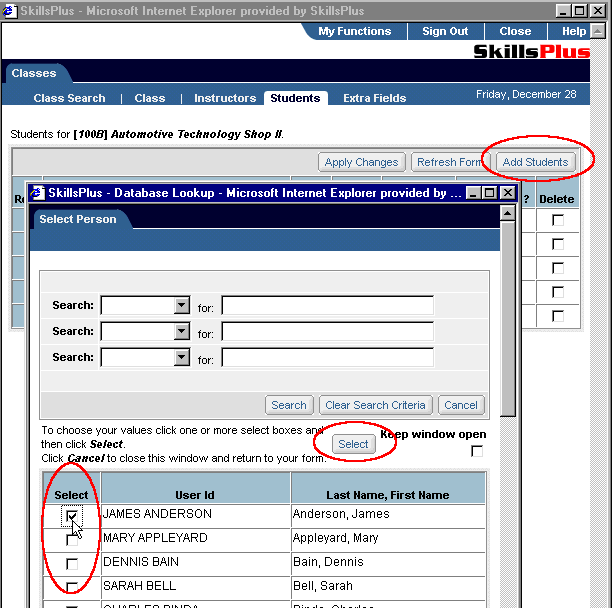Maximize the main SkillsPlus window
The image size is (612, 608).
tap(580, 11)
